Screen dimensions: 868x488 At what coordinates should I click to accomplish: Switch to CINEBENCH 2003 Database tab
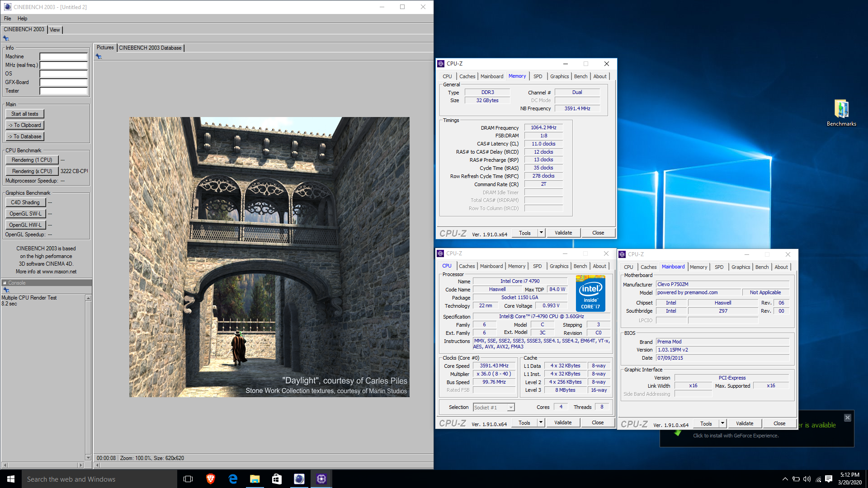pos(150,48)
